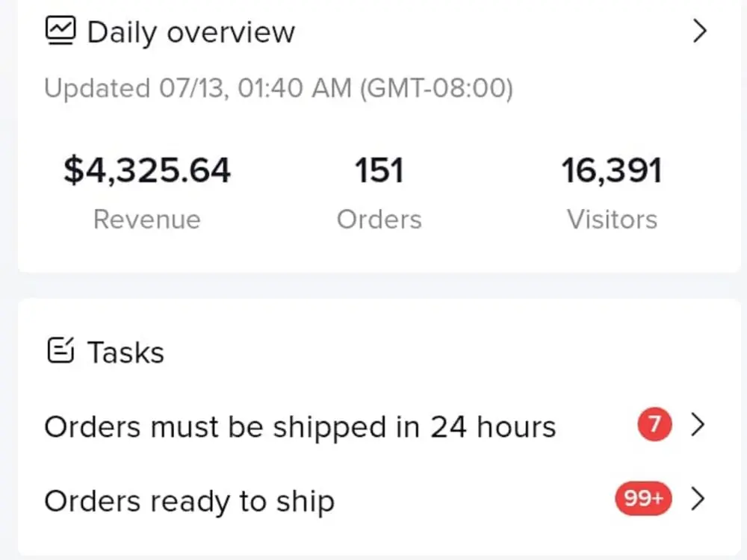Screen dimensions: 747x560
Task: Click the $4,325.64 revenue figure
Action: click(147, 171)
